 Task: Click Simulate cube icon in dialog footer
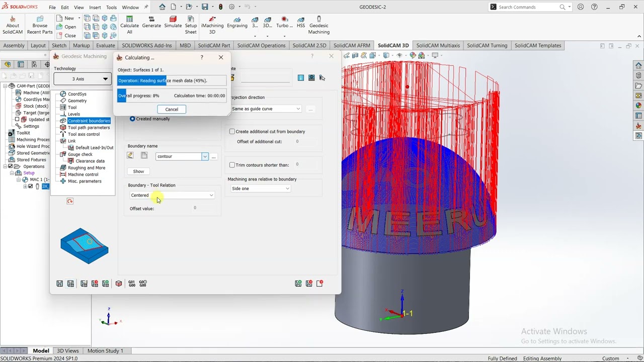(119, 284)
